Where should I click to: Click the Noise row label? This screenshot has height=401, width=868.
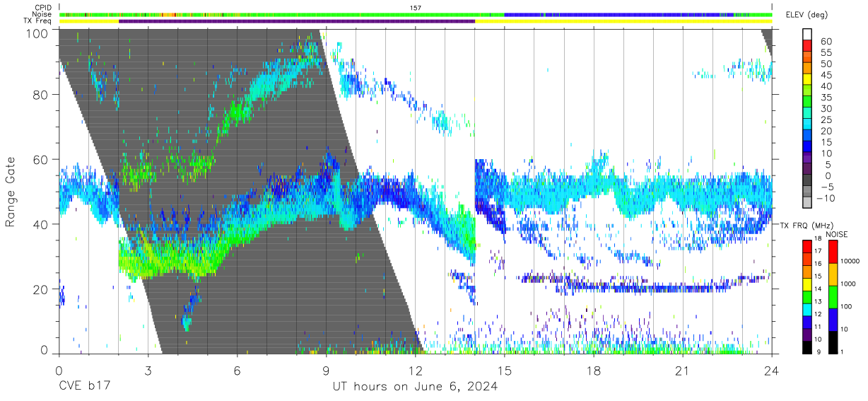pos(43,14)
